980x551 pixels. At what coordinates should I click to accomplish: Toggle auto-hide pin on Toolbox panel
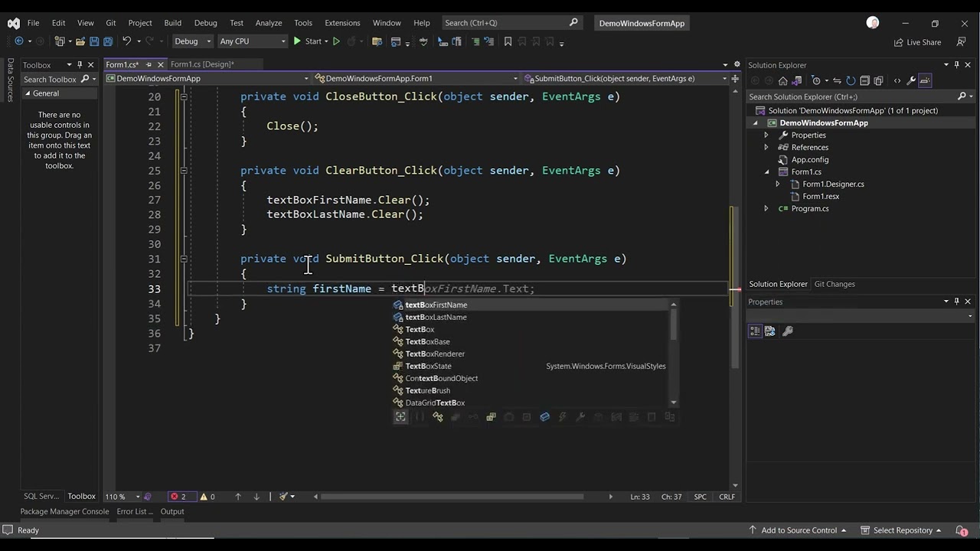80,65
